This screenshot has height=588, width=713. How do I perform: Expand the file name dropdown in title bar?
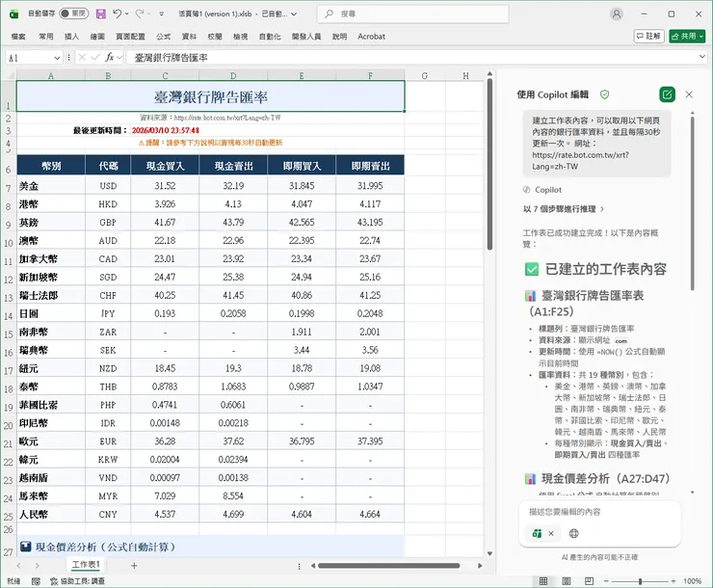click(294, 14)
